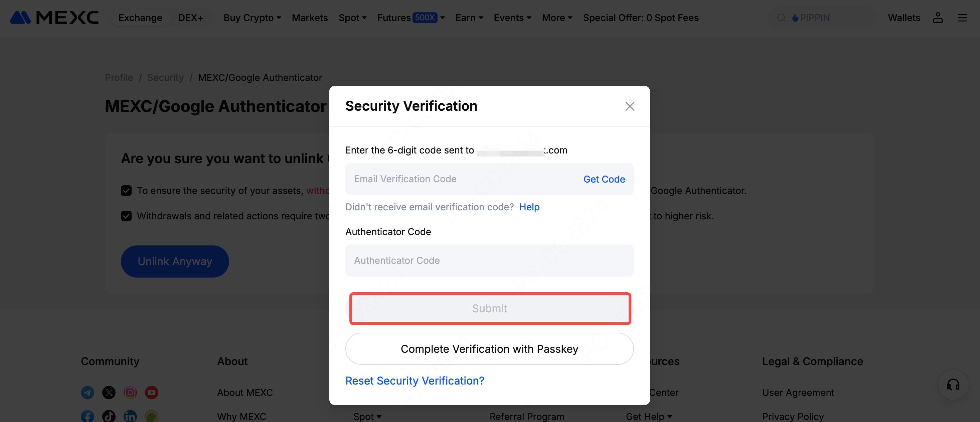Screen dimensions: 980x422
Task: Click the Instagram community icon
Action: click(x=130, y=392)
